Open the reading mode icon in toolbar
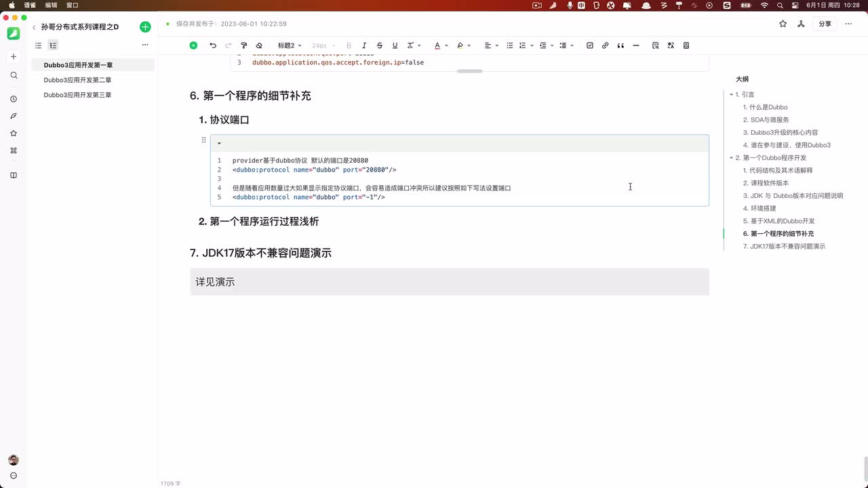This screenshot has width=868, height=488. tap(686, 45)
